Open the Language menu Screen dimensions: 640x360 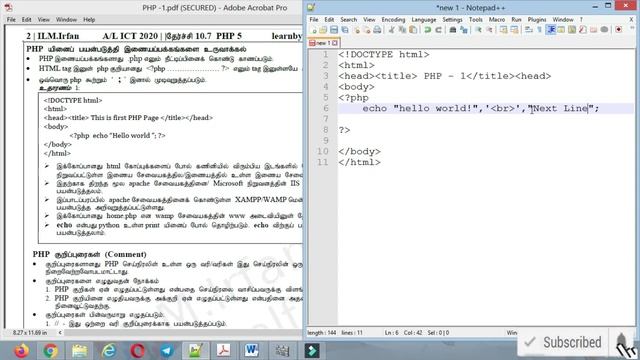(x=424, y=20)
